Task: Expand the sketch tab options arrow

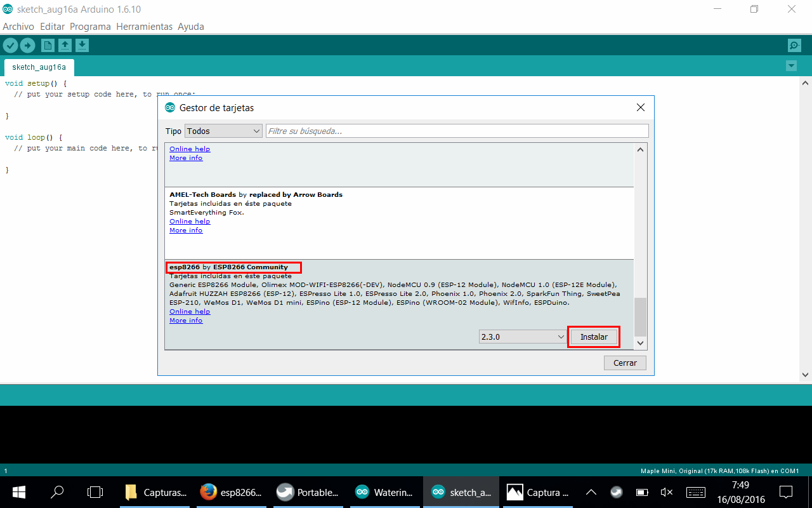Action: pos(791,66)
